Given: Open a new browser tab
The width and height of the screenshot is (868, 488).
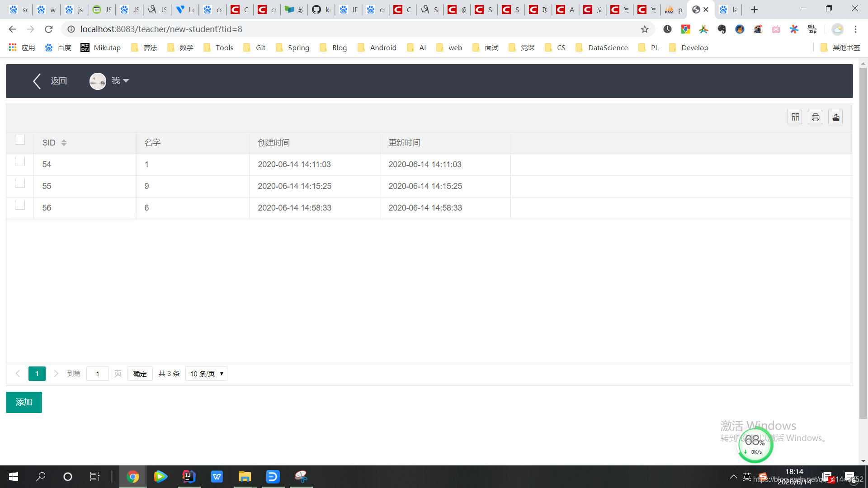Looking at the screenshot, I should coord(754,9).
